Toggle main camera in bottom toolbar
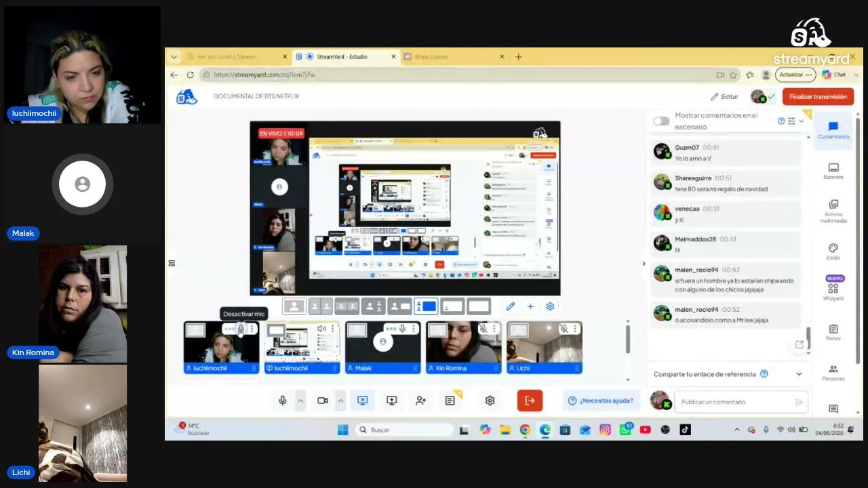868x488 pixels. tap(323, 401)
